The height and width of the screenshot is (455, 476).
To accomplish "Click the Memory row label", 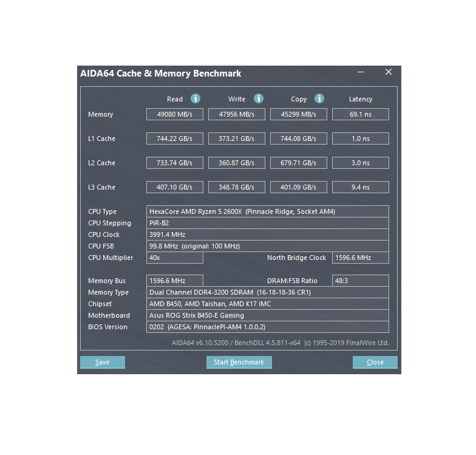I will (101, 114).
